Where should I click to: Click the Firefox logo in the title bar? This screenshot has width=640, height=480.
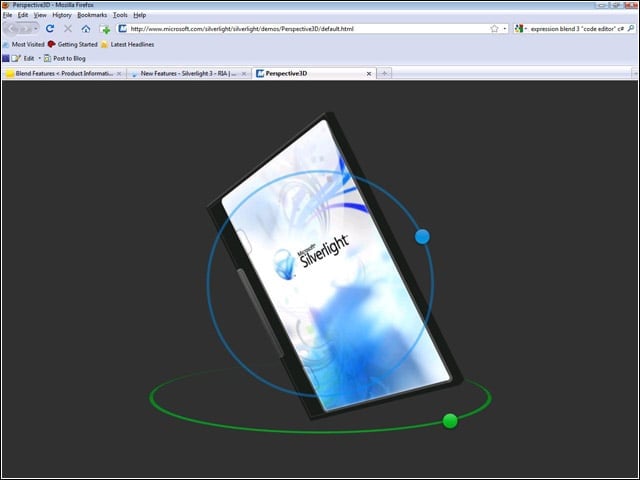(x=6, y=5)
